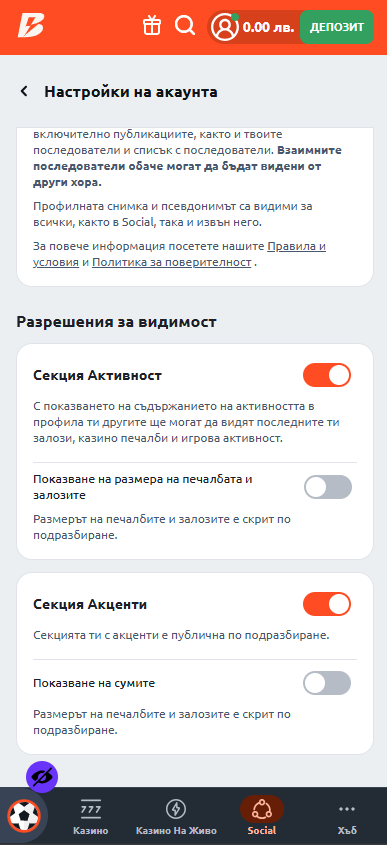Open the Хъб menu tab
This screenshot has height=845, width=387.
click(x=347, y=816)
